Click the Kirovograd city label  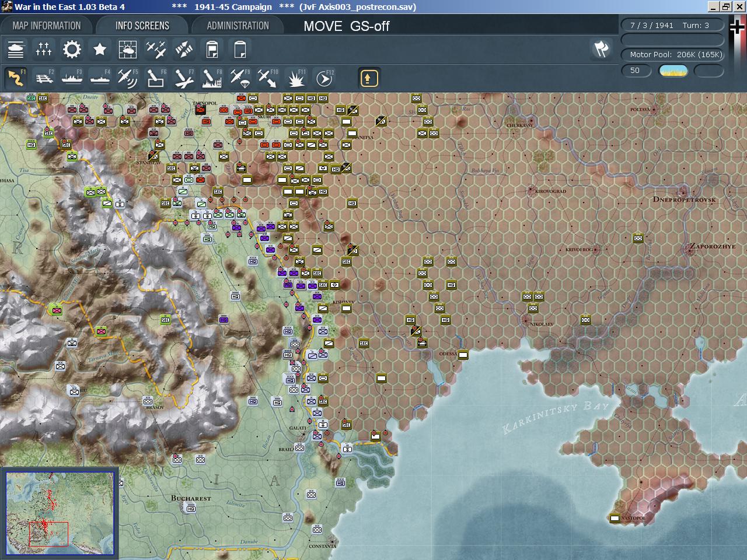coord(550,191)
